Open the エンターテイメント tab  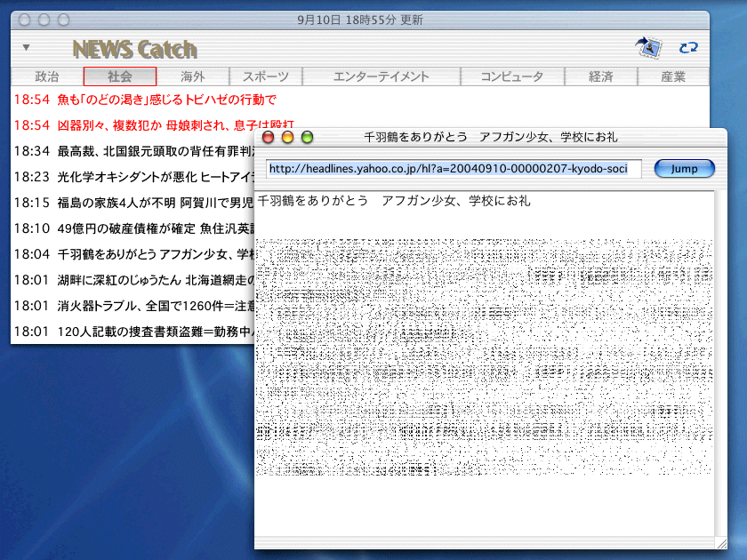(382, 77)
